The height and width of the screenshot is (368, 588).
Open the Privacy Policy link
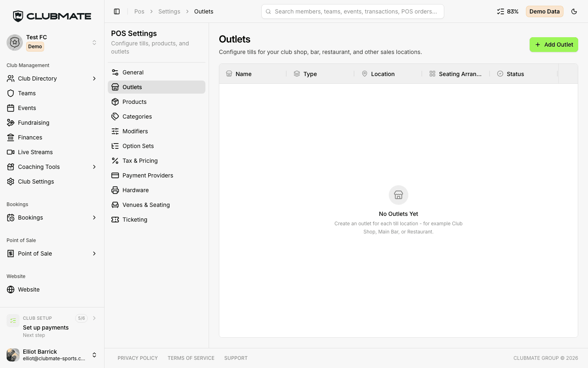point(138,358)
